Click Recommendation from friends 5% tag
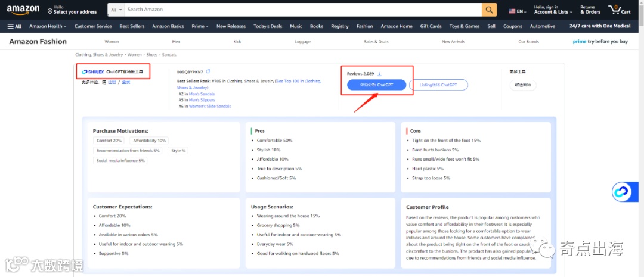 (x=128, y=151)
